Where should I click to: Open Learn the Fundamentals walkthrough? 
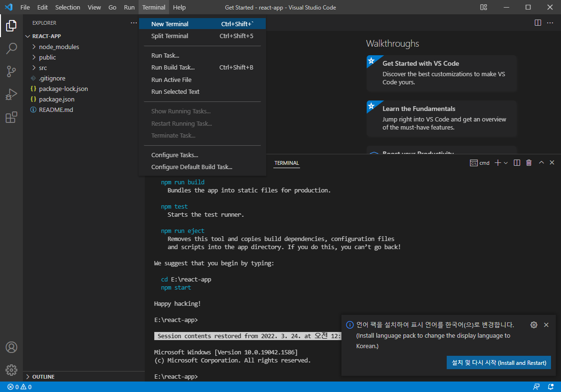[442, 118]
